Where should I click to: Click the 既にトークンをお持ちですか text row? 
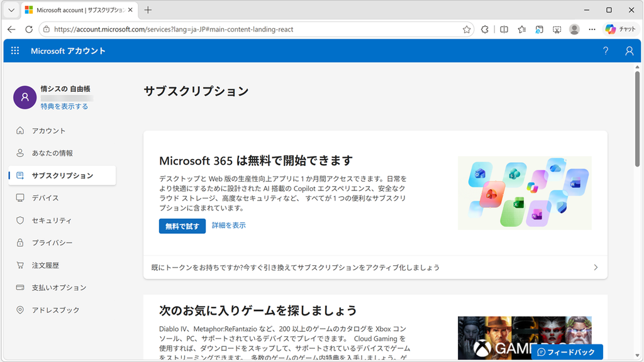pyautogui.click(x=375, y=268)
